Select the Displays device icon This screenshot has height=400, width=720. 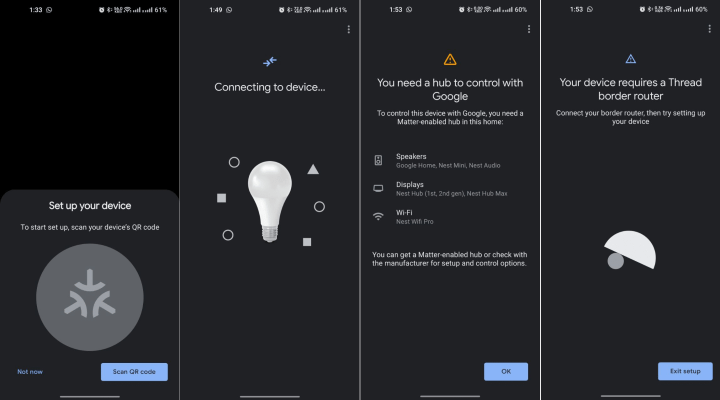pyautogui.click(x=378, y=188)
